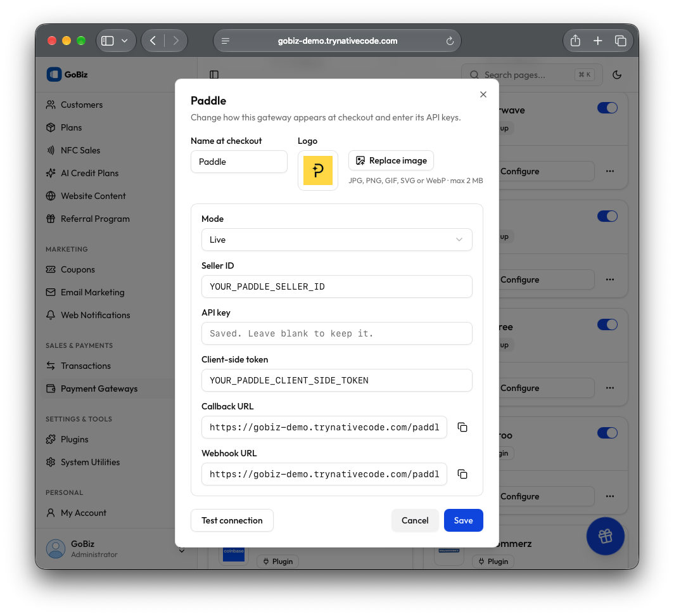Navigate to Website Content
674x616 pixels.
[93, 196]
